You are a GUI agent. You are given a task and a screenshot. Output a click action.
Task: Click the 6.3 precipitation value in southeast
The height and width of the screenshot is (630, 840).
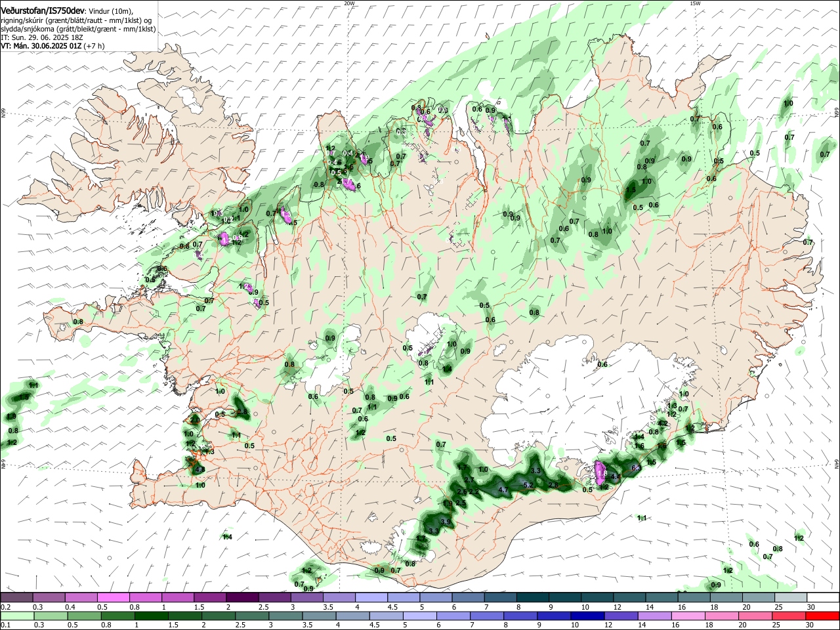[x=636, y=468]
